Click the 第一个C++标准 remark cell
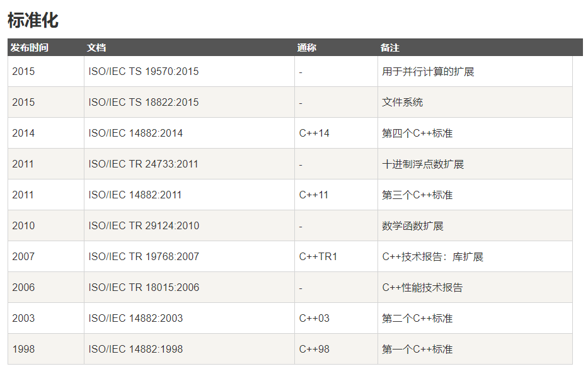 click(x=417, y=350)
